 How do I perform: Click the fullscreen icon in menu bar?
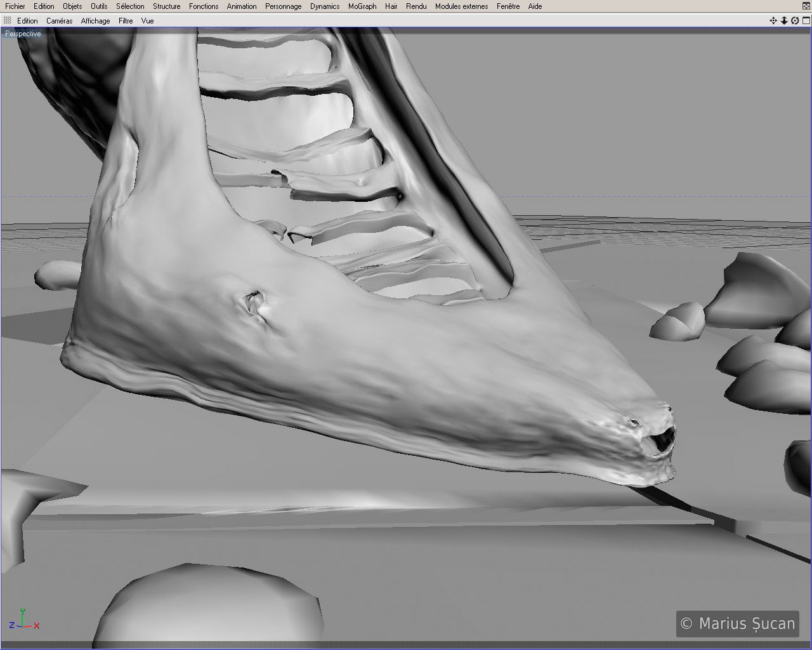(806, 6)
